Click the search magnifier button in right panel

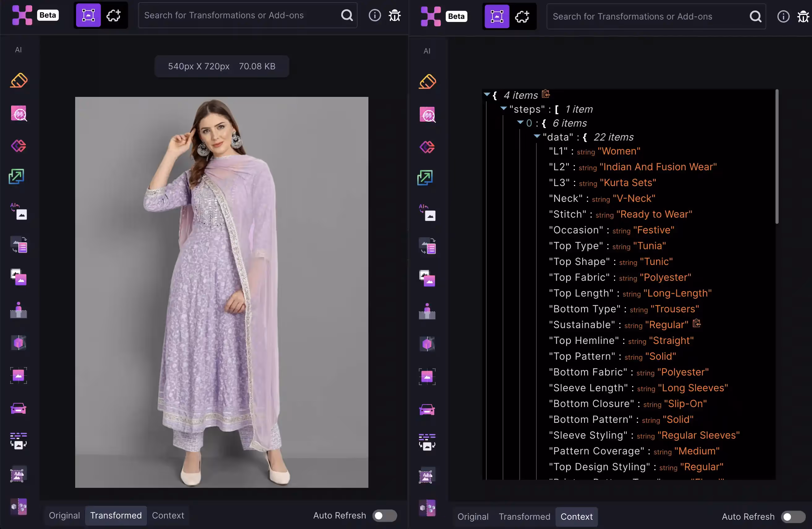(755, 16)
